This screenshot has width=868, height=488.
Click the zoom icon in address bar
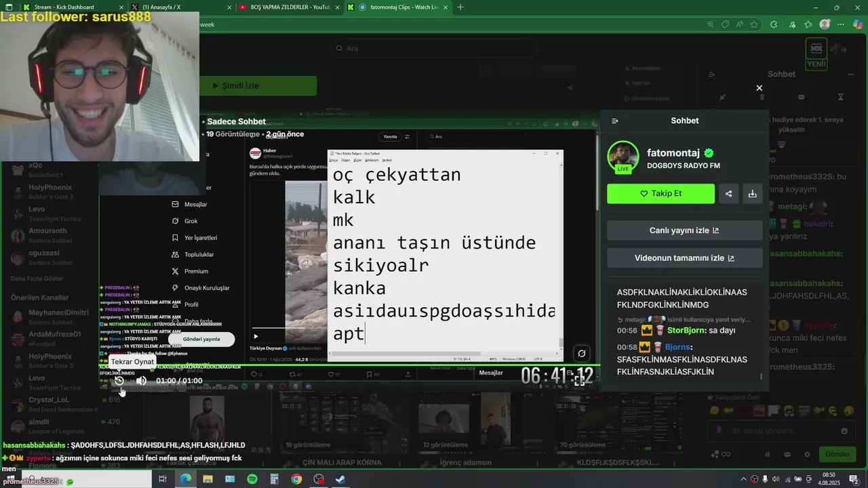710,24
